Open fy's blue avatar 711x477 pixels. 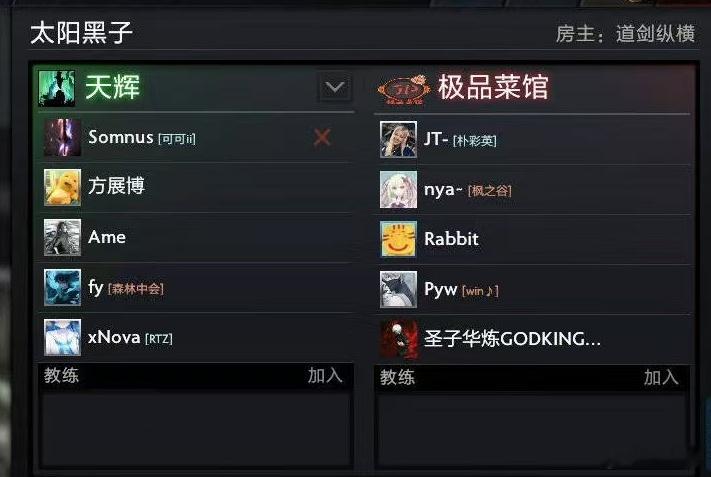point(63,287)
